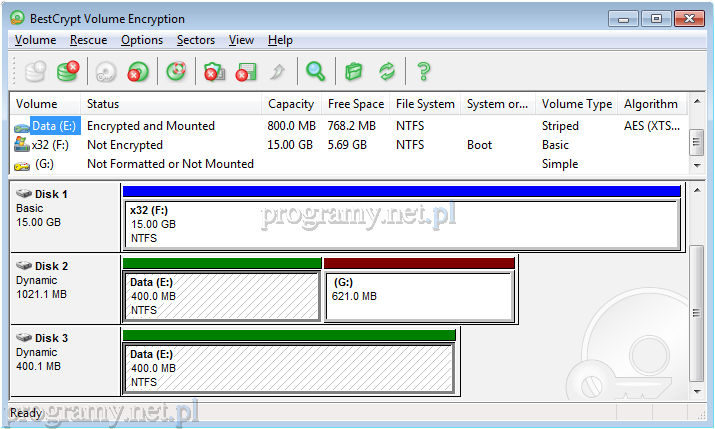Open the Sectors menu
The height and width of the screenshot is (429, 715).
coord(196,40)
